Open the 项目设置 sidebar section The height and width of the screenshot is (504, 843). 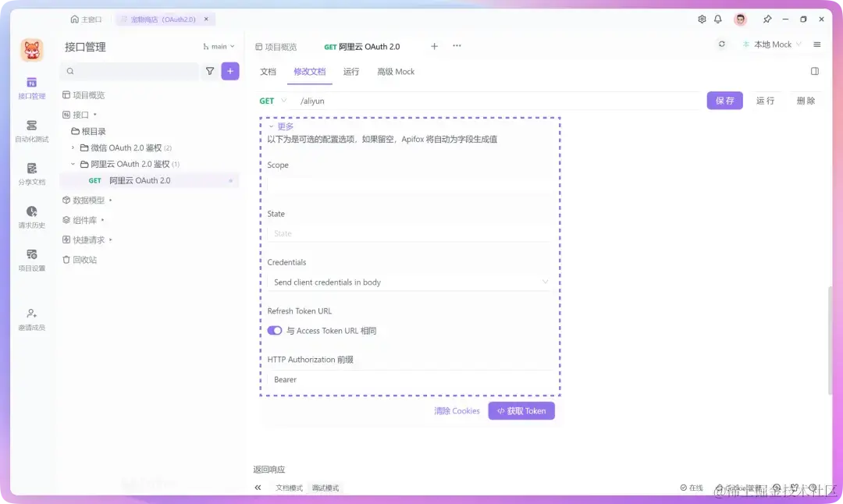(x=32, y=260)
